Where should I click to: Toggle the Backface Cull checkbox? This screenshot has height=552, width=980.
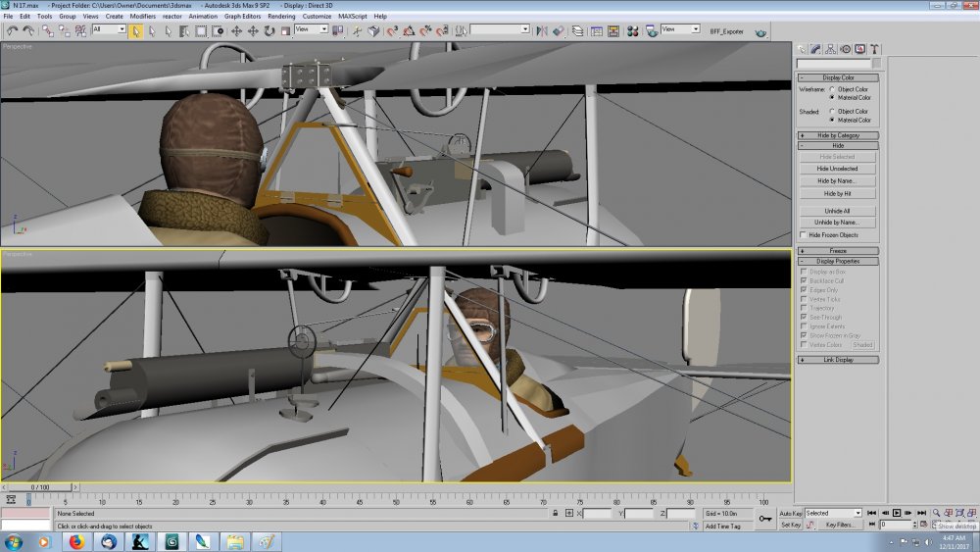pyautogui.click(x=804, y=280)
